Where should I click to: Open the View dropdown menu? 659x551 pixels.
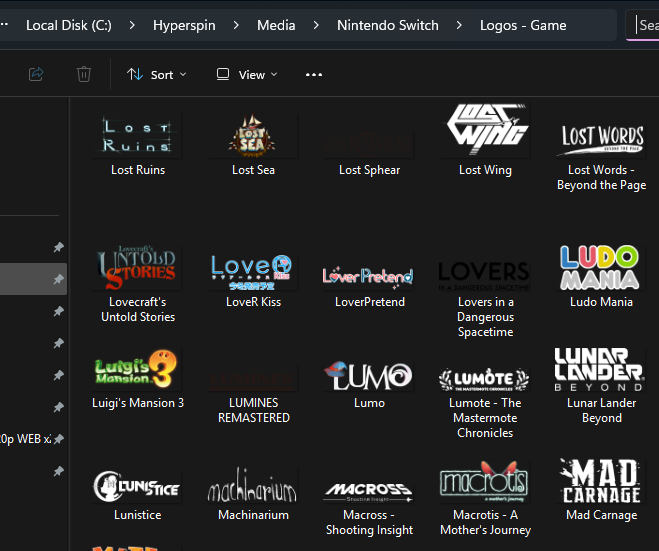click(x=247, y=75)
